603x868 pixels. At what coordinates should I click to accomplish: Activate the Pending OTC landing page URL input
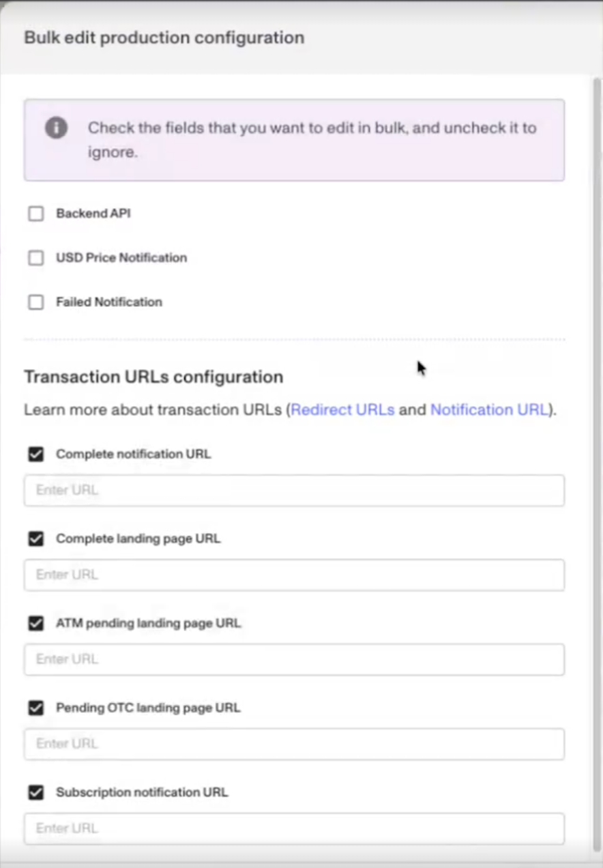[x=294, y=744]
